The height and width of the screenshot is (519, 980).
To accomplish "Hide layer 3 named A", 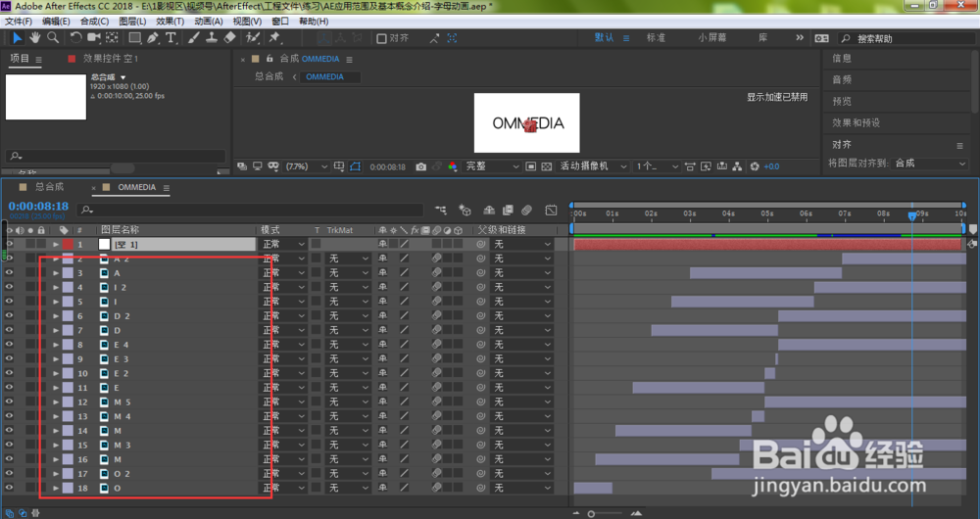I will (x=9, y=273).
